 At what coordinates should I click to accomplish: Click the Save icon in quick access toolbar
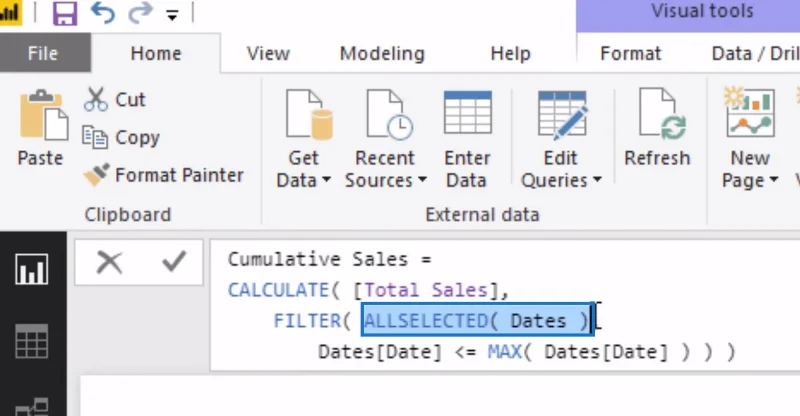65,13
